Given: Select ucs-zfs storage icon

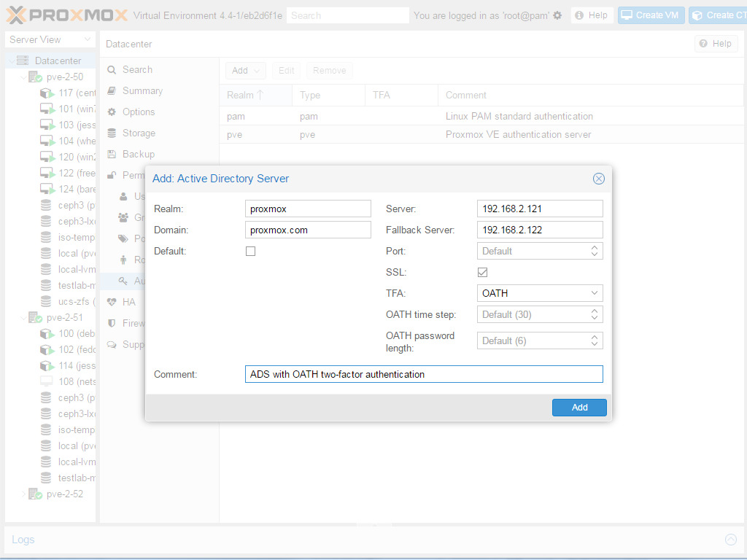Looking at the screenshot, I should pyautogui.click(x=46, y=301).
